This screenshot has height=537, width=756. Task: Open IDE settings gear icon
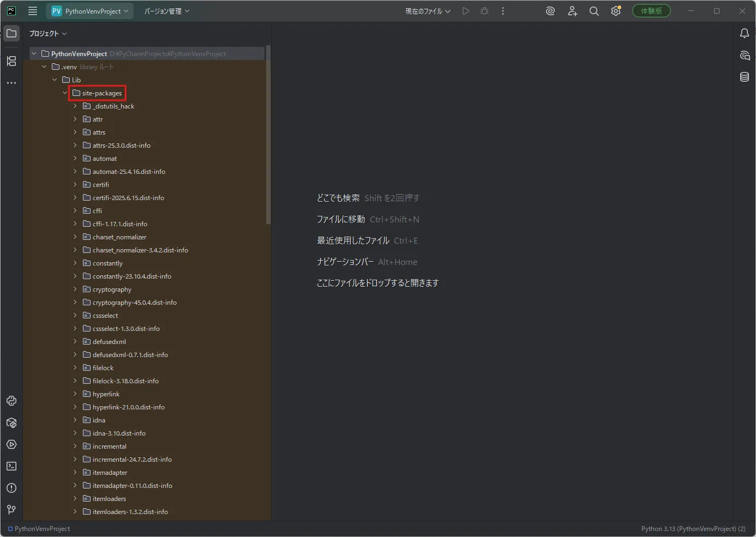pyautogui.click(x=616, y=11)
